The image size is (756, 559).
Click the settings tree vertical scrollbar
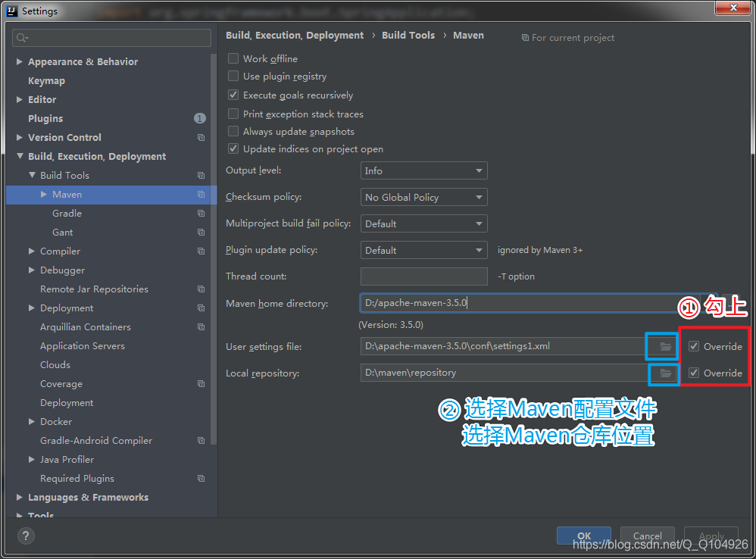click(214, 248)
